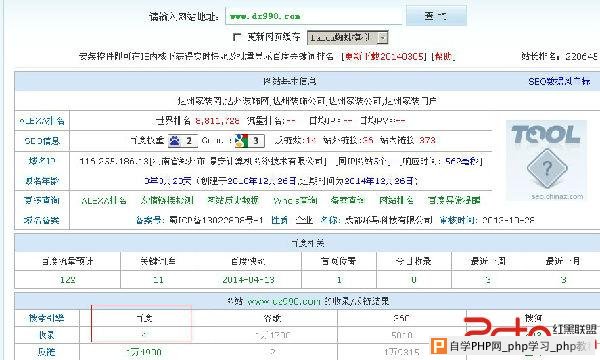Click world rank value 8,811,726
This screenshot has height=360, width=600.
pos(217,121)
